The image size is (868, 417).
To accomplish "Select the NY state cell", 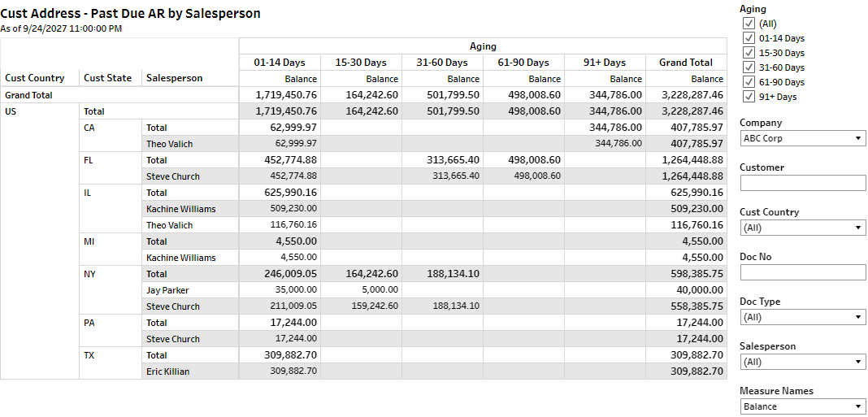I will [x=89, y=274].
